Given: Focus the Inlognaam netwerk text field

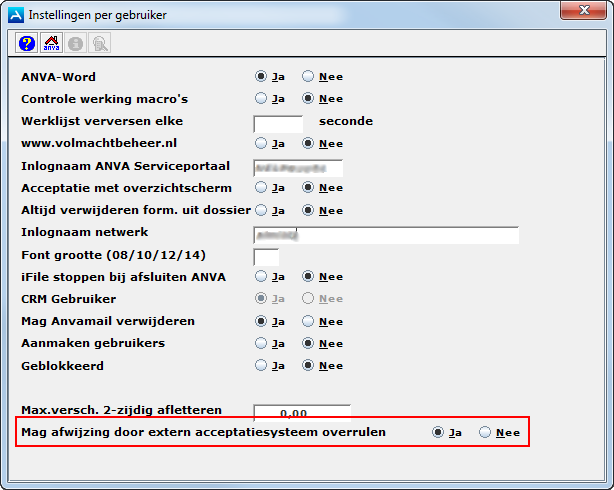Looking at the screenshot, I should [386, 235].
